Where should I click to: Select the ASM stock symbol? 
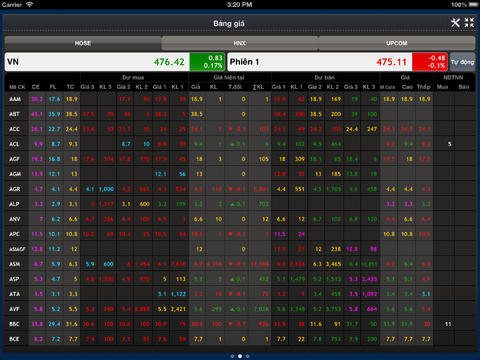[x=14, y=264]
